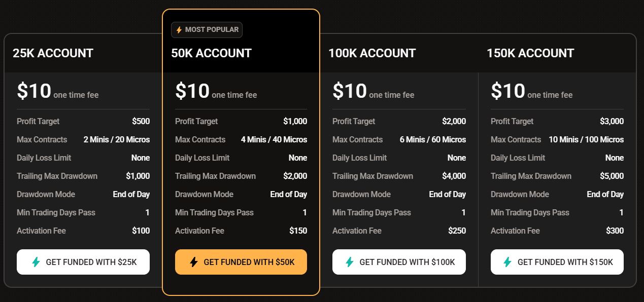Select the 50K Account heading
Screen dimensions: 644x302
tap(211, 53)
